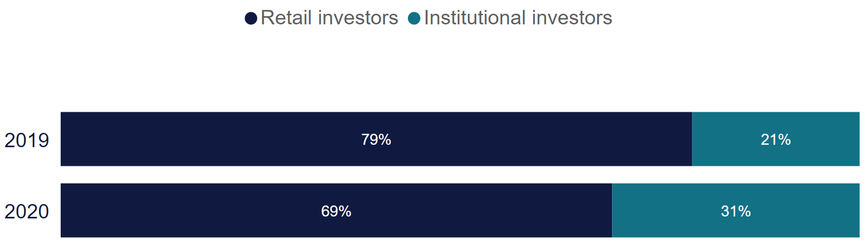Click the 2020 retail investors bar segment
The image size is (868, 251).
point(336,210)
